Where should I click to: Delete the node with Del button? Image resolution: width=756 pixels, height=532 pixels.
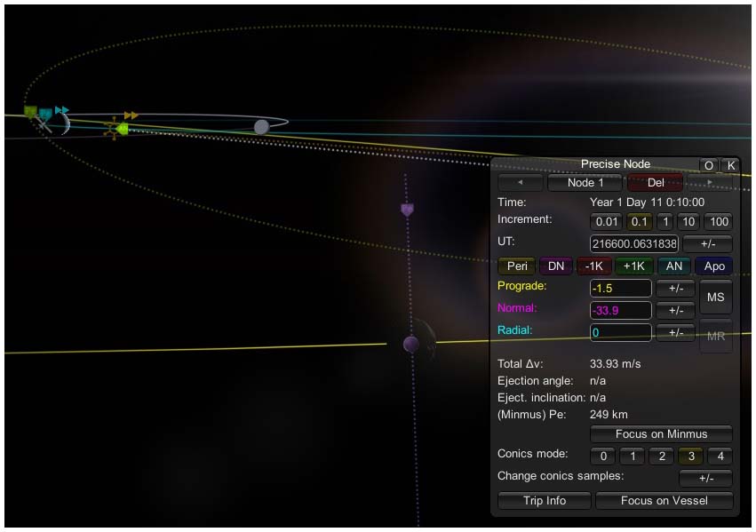[656, 183]
